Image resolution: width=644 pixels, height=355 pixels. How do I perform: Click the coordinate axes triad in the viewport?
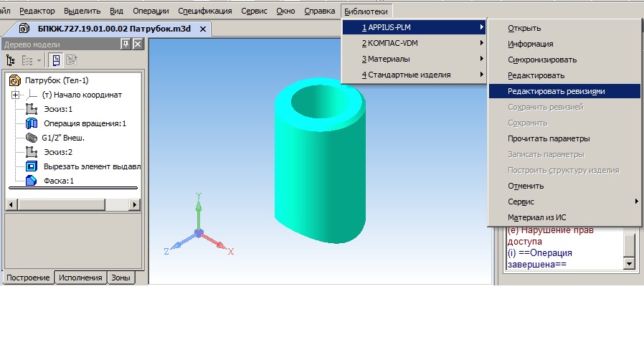(x=199, y=225)
